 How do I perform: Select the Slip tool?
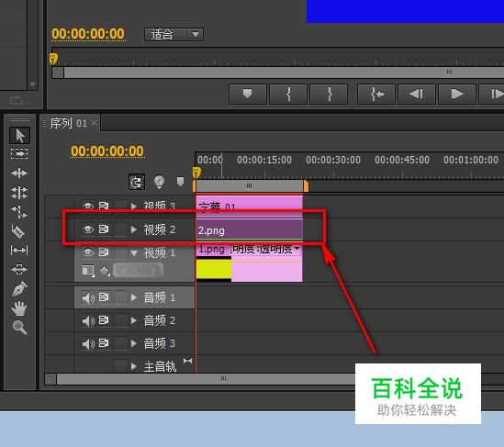(x=19, y=250)
